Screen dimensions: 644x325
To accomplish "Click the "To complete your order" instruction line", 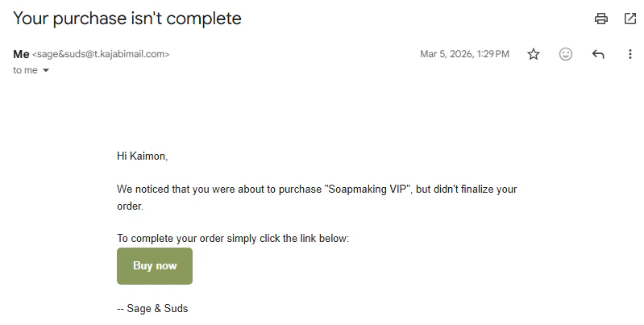I will coord(233,239).
